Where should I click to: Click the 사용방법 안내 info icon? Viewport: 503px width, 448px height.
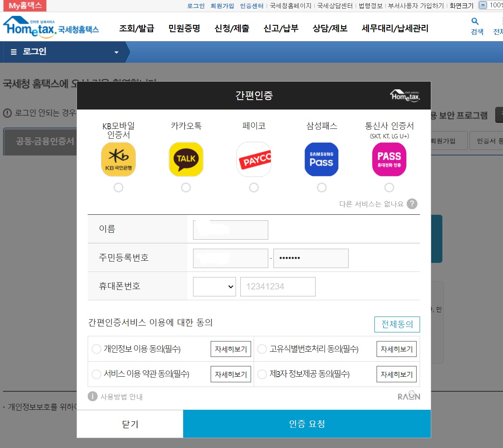coord(92,396)
